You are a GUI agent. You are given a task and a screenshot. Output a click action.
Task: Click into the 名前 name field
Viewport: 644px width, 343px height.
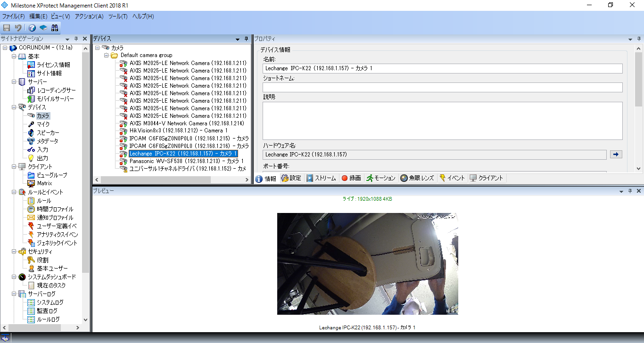click(442, 68)
